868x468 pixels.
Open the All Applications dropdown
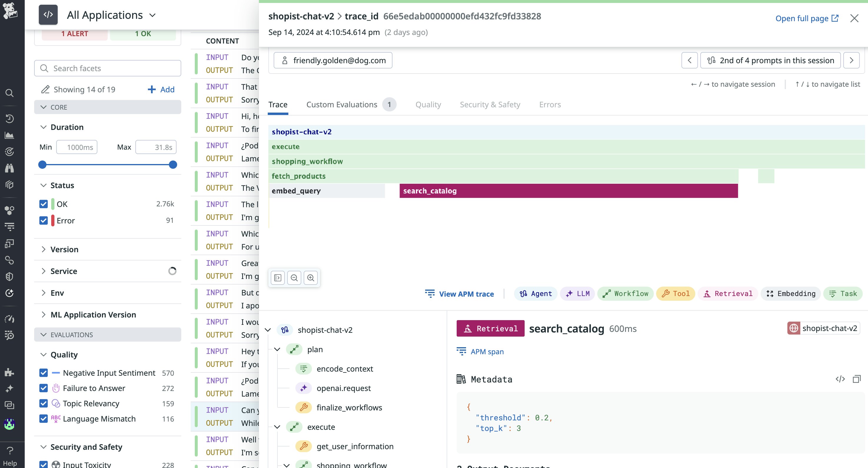coord(111,15)
